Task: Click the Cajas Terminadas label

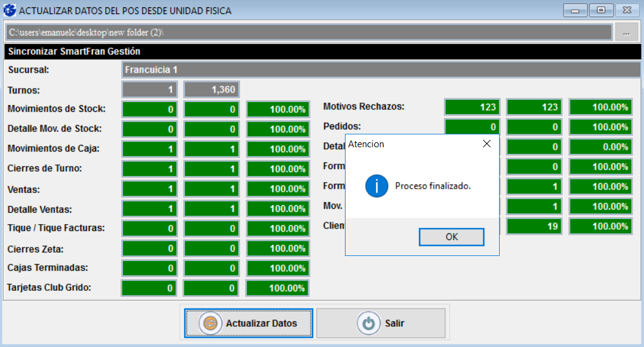Action: (x=48, y=268)
